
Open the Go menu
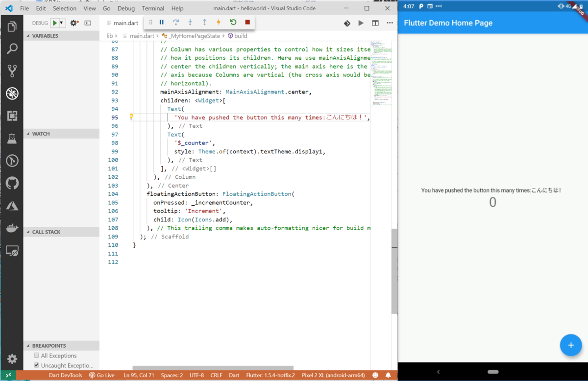107,8
